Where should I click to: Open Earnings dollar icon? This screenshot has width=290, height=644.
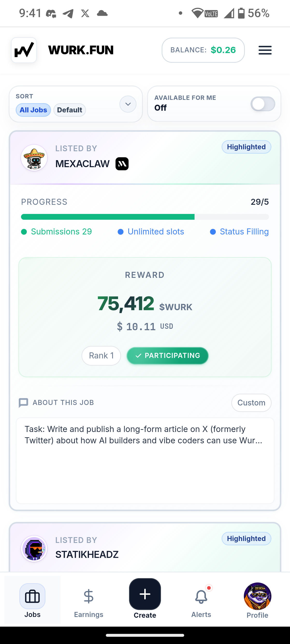click(88, 596)
